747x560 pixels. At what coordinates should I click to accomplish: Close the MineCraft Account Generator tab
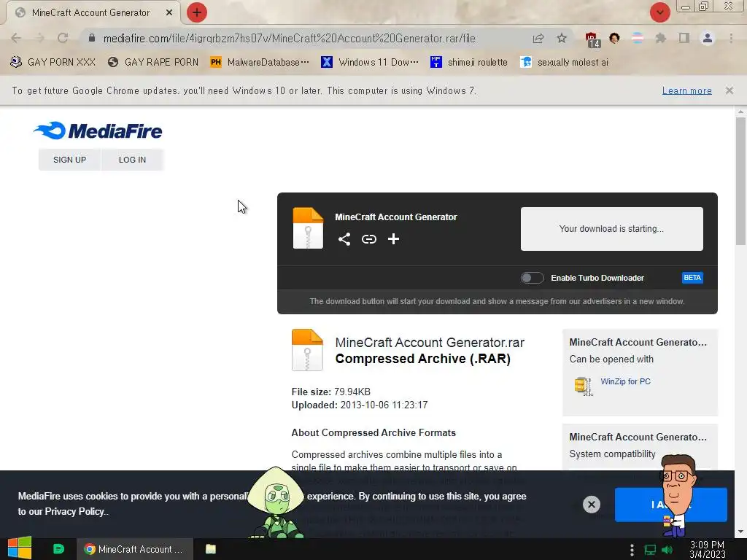coord(169,13)
